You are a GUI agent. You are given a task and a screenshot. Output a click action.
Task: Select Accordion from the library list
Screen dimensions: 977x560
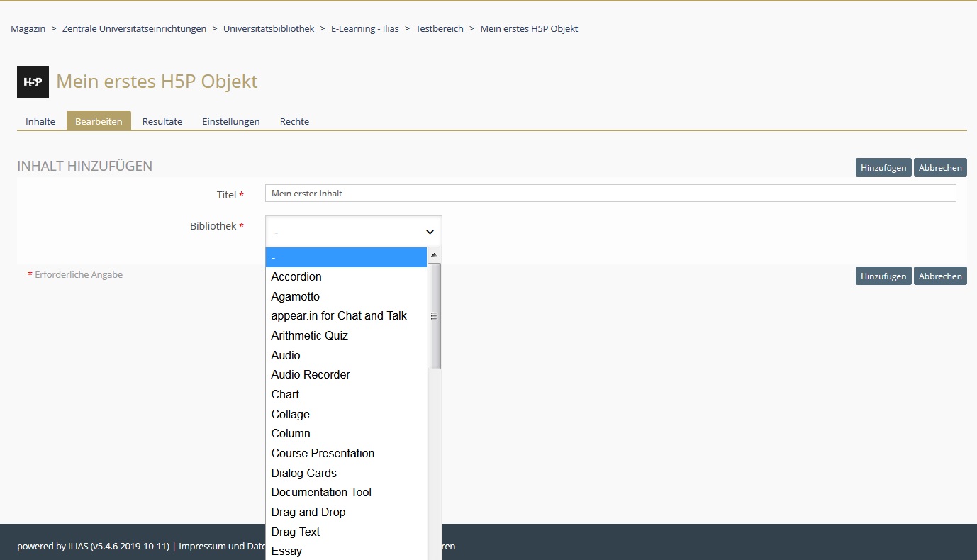tap(296, 276)
